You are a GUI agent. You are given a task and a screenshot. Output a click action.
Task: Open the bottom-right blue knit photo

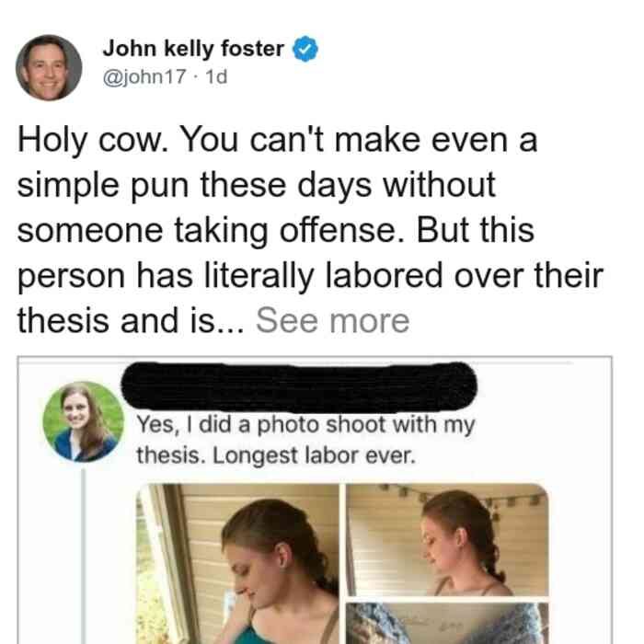click(447, 623)
